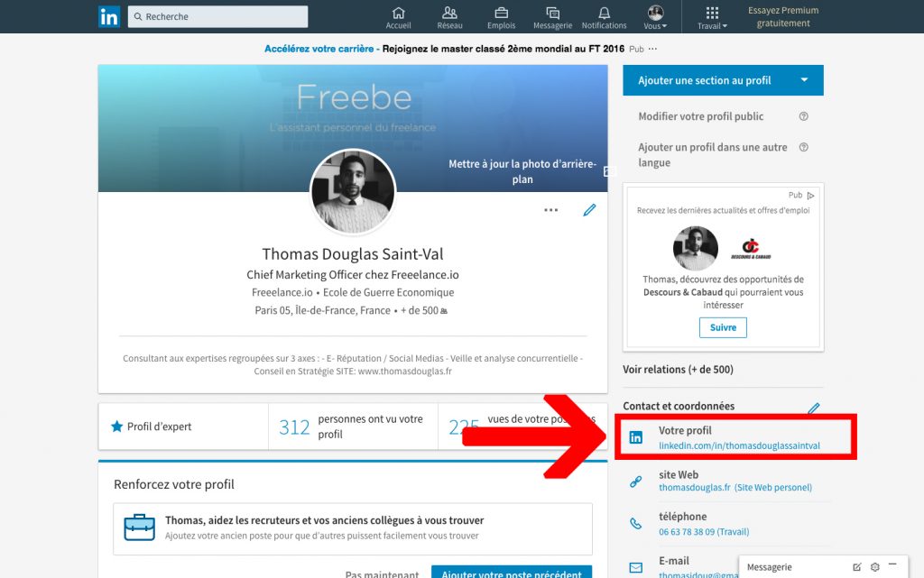Minimize the Messagerie chat bar

click(892, 565)
